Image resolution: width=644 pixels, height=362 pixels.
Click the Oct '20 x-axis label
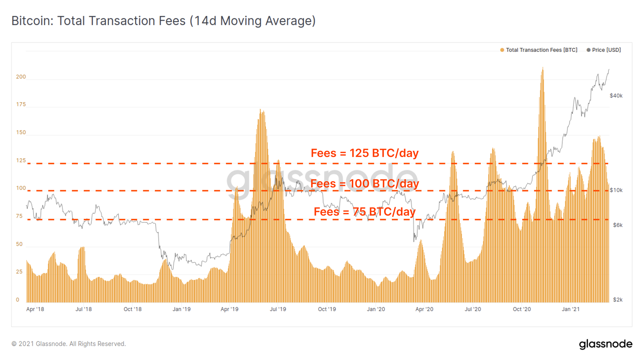522,309
